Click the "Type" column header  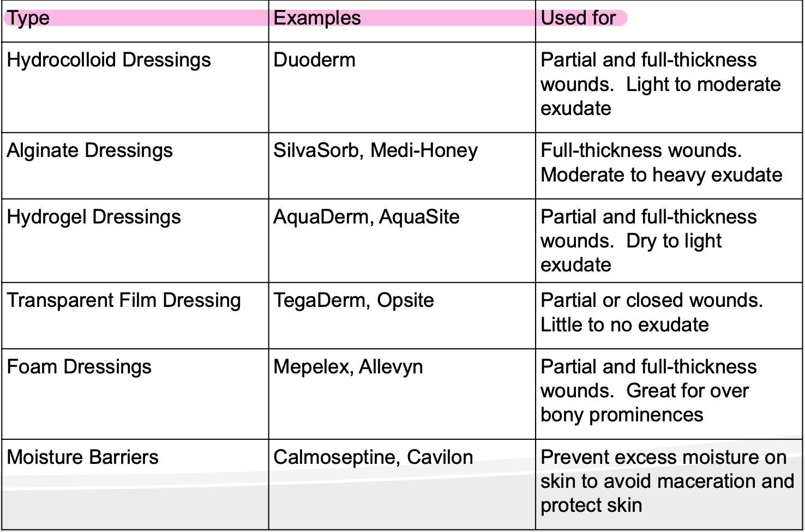28,18
